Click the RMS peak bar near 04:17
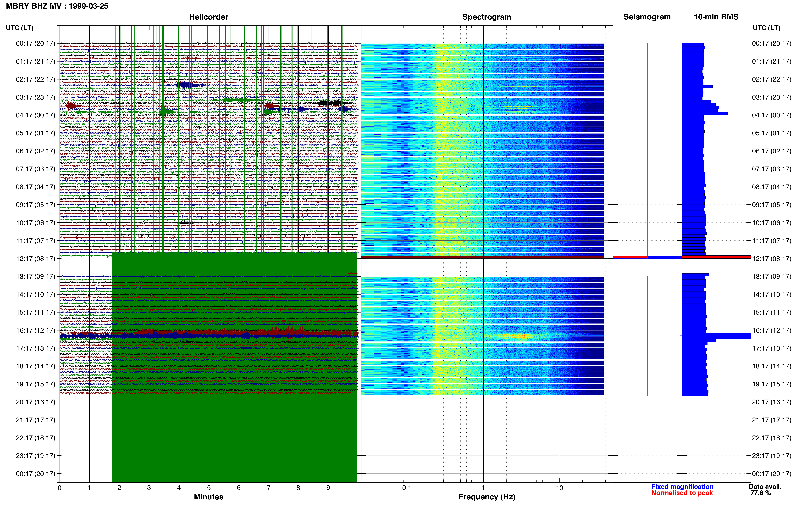The width and height of the screenshot is (812, 508). (705, 114)
